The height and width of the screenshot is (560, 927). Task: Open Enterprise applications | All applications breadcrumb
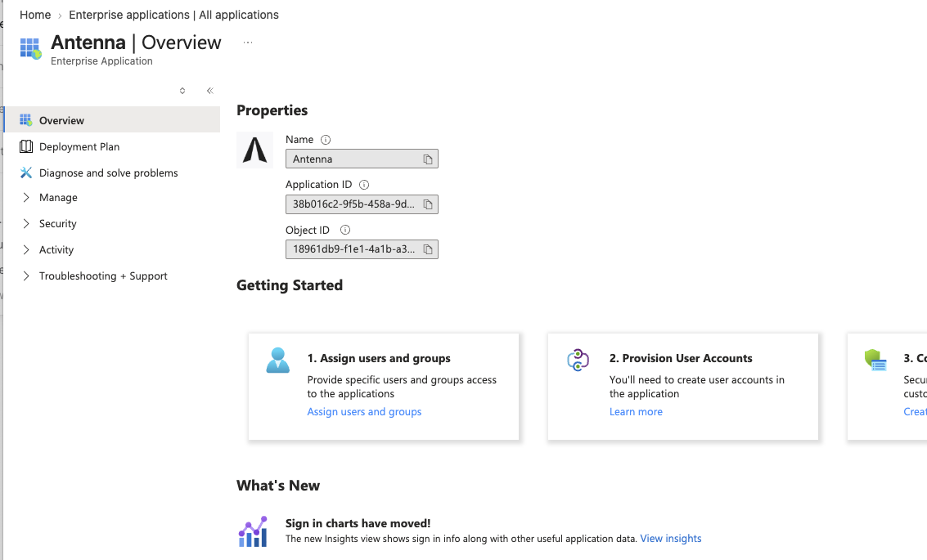click(173, 15)
